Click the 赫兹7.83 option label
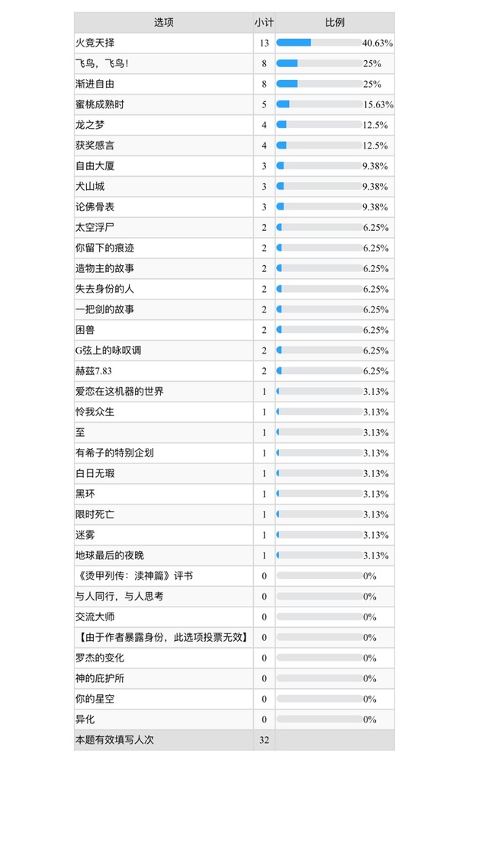Viewport: 488px width, 868px height. tap(94, 371)
